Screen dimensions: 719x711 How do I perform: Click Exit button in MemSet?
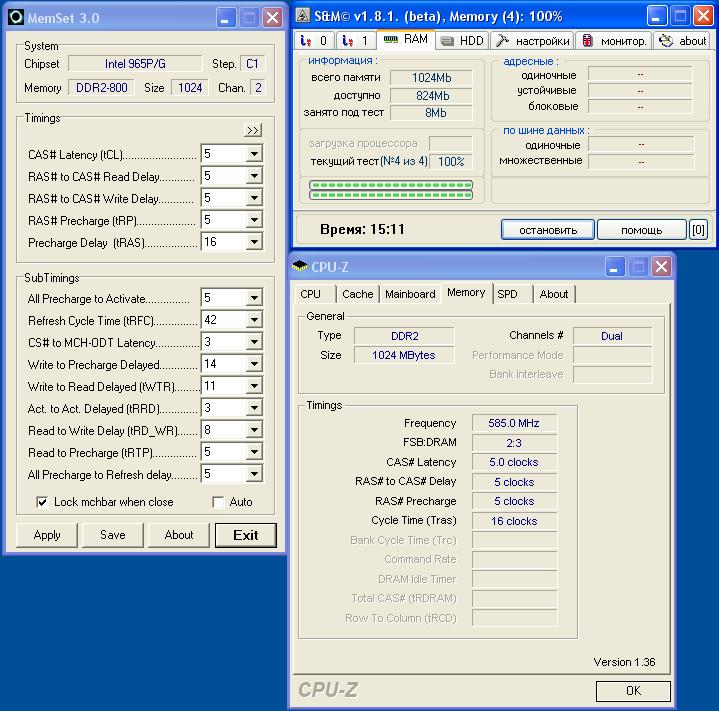[246, 535]
